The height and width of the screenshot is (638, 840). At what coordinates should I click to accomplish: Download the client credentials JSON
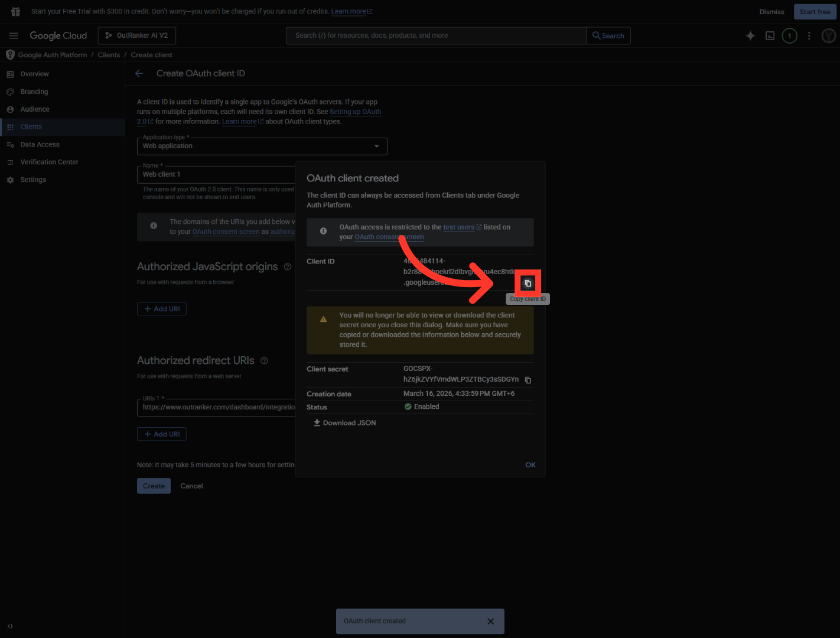point(344,423)
